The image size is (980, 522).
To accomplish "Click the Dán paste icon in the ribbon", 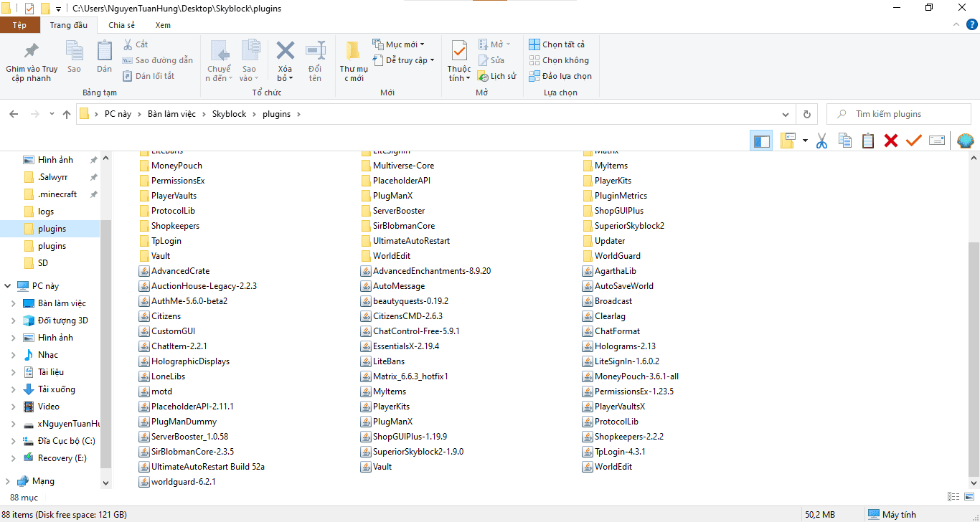I will (105, 51).
